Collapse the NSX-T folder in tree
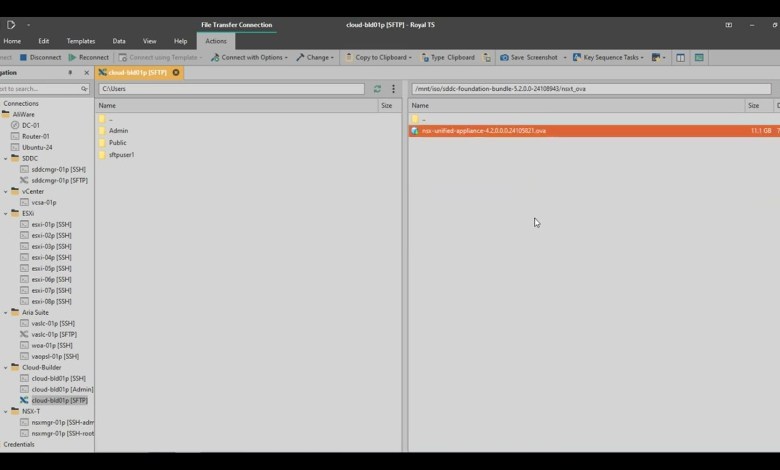 click(x=5, y=412)
